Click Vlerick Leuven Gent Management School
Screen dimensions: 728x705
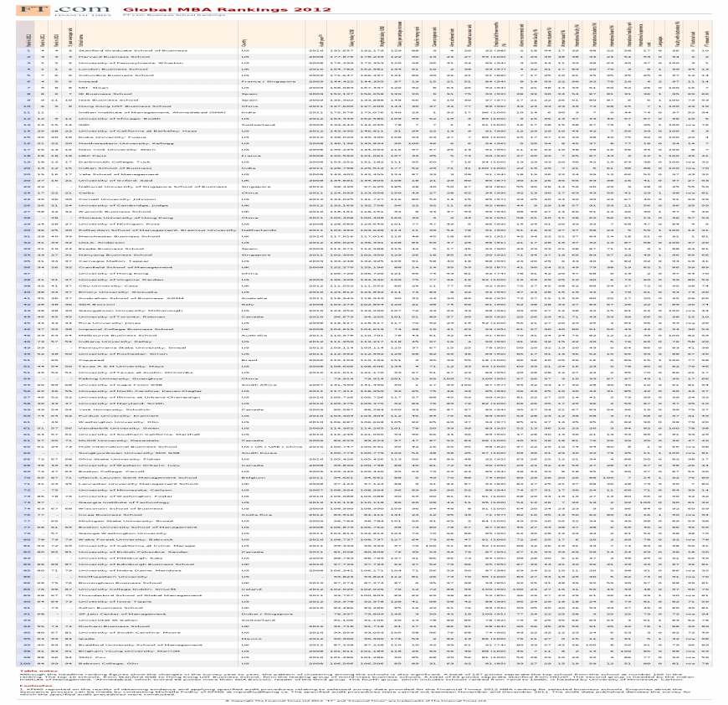click(137, 477)
